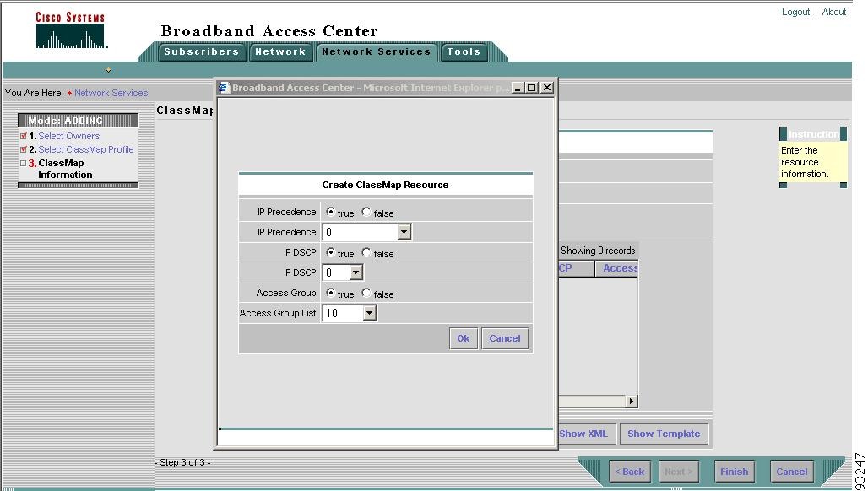Image resolution: width=868 pixels, height=491 pixels.
Task: Click the checked box beside Select ClassMap Profile
Action: [x=24, y=149]
